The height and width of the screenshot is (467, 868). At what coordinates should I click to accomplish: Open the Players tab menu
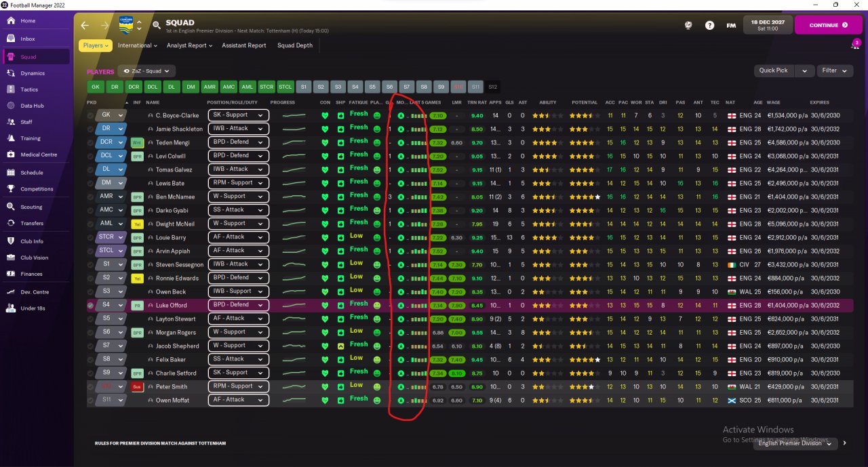pos(96,45)
